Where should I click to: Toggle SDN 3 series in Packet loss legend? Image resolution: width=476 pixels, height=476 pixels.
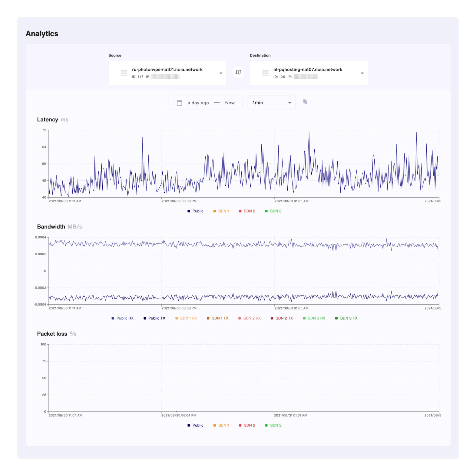pyautogui.click(x=275, y=425)
